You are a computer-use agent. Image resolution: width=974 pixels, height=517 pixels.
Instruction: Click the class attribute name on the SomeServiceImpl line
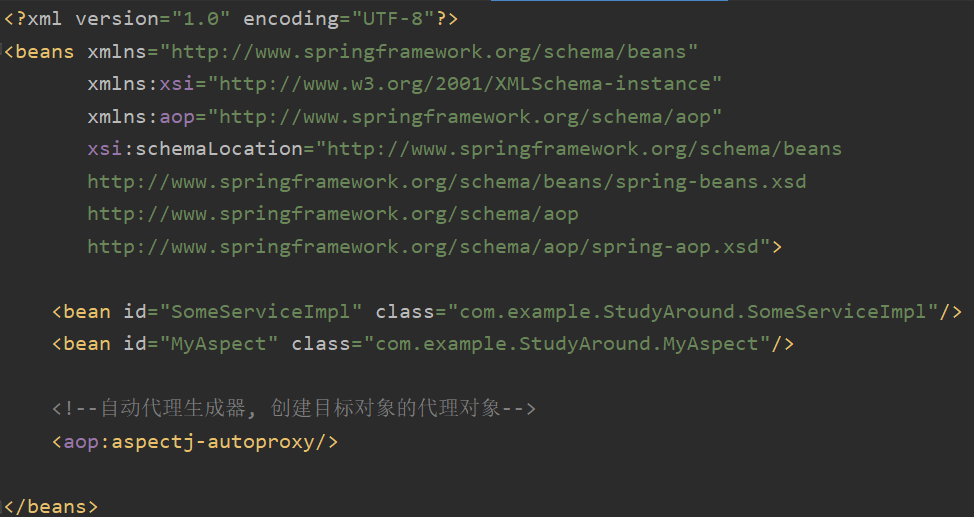(405, 311)
